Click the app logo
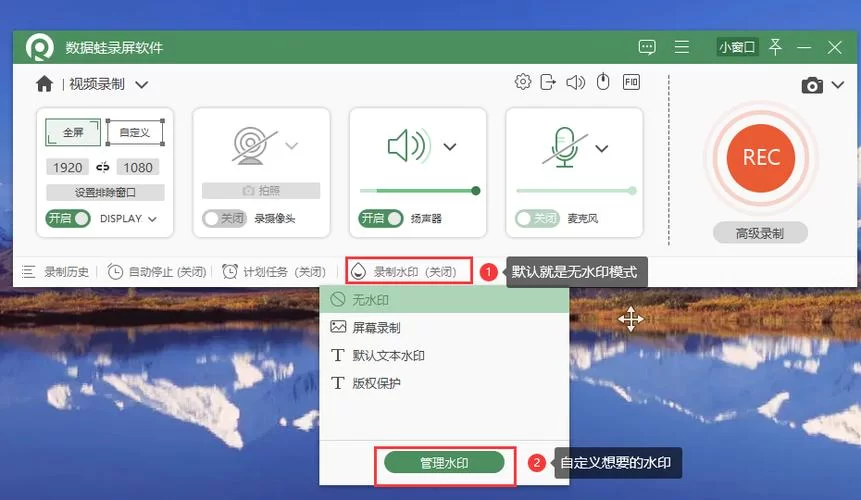The image size is (861, 500). 40,47
